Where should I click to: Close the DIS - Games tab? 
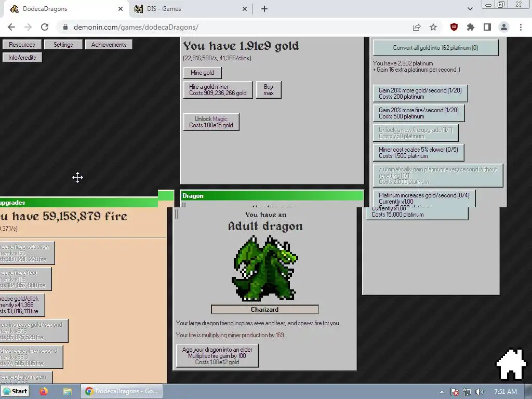click(x=245, y=9)
